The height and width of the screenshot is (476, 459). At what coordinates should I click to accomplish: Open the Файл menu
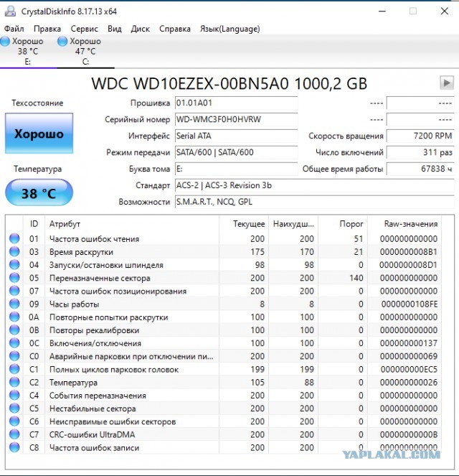[14, 29]
